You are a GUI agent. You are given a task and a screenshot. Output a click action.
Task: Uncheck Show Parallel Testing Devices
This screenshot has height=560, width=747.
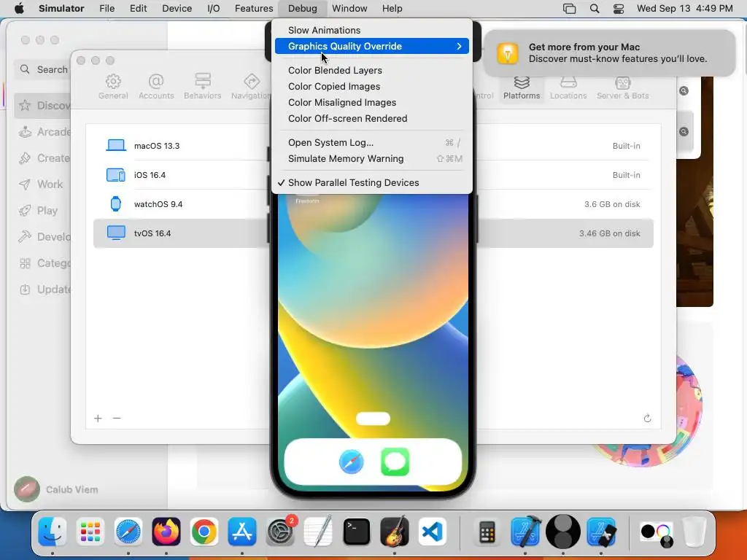click(371, 182)
